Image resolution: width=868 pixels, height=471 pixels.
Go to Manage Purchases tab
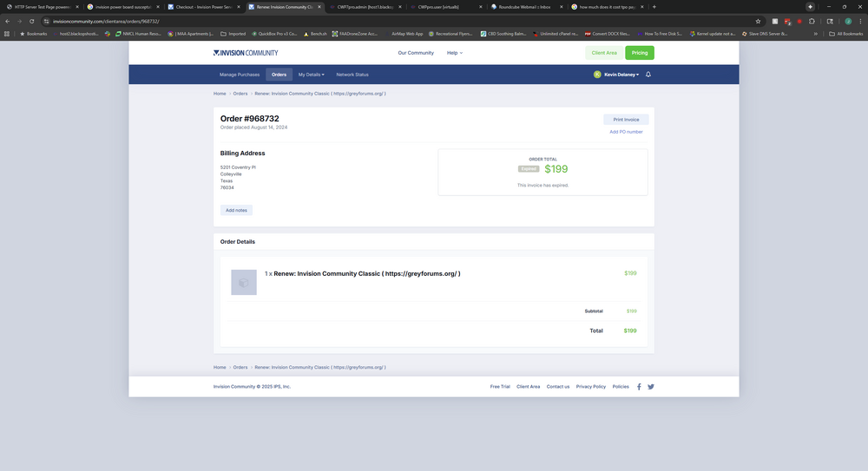239,75
